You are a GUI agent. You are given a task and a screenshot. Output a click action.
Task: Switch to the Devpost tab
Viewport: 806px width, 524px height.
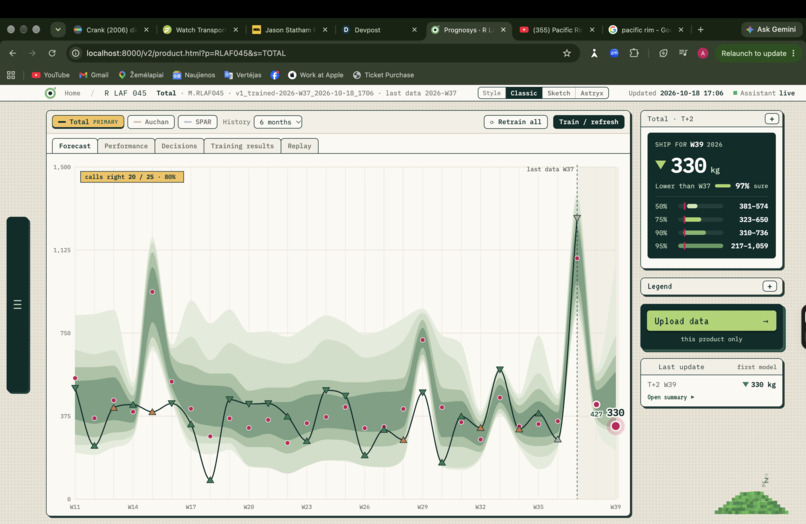[x=379, y=30]
